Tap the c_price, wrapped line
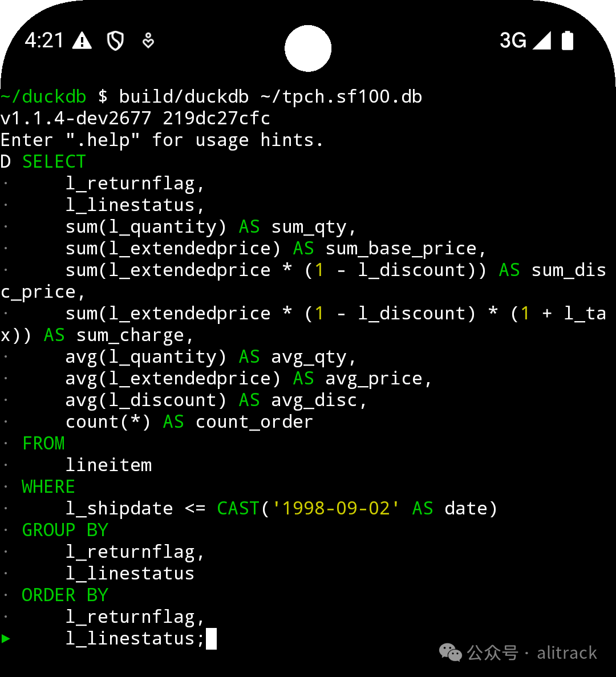The image size is (616, 677). (x=43, y=292)
